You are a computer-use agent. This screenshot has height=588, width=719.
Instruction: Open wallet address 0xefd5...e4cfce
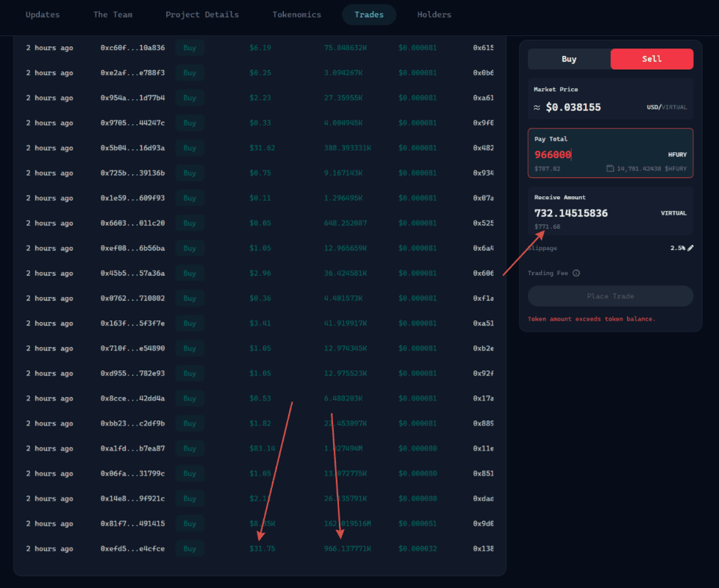point(132,549)
